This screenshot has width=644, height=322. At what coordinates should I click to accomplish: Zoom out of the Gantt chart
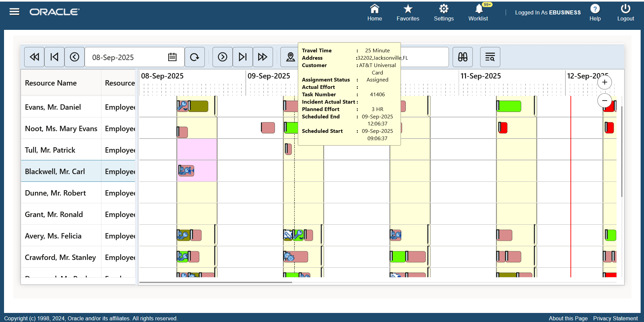(605, 100)
